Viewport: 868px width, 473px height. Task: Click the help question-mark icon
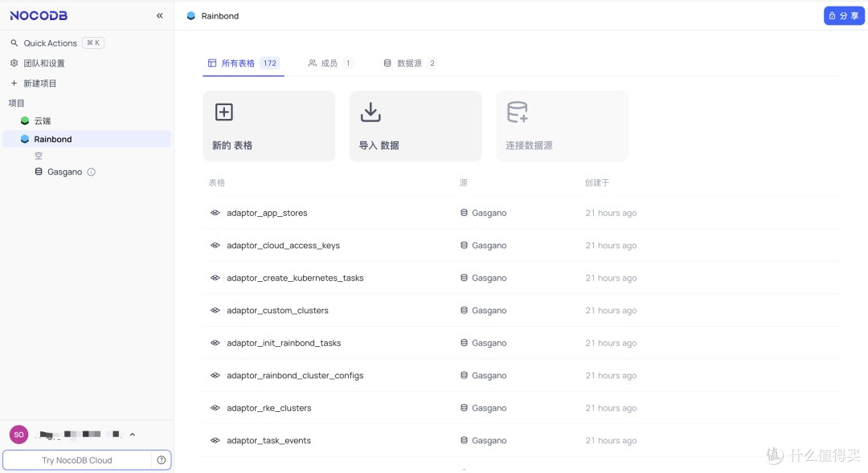pos(161,460)
